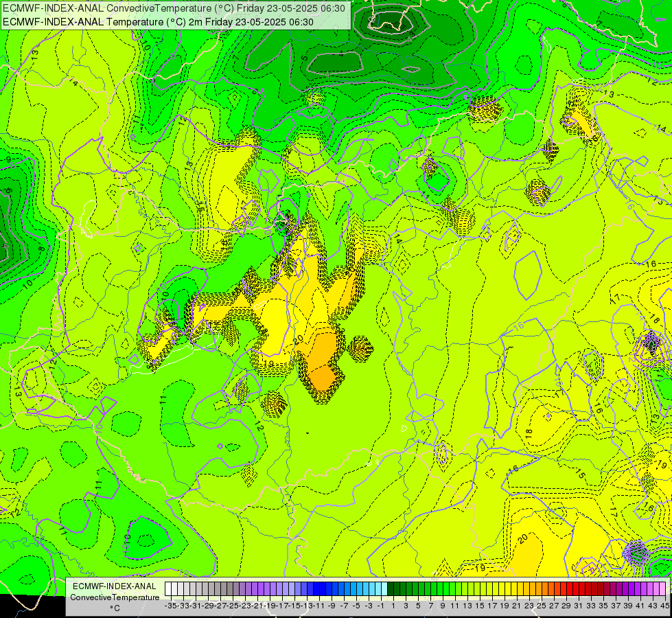Click the 23 value on the legend scale
This screenshot has height=618, width=672.
pyautogui.click(x=529, y=606)
